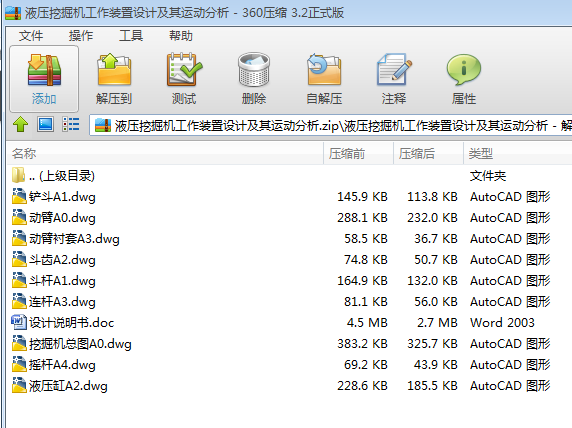This screenshot has width=572, height=428.
Task: Click the 58.5 KB size value
Action: (366, 239)
